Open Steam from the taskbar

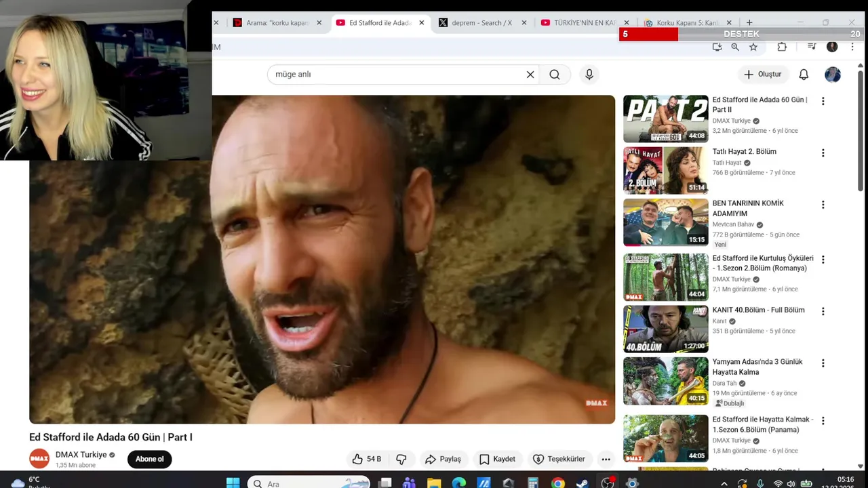click(583, 483)
